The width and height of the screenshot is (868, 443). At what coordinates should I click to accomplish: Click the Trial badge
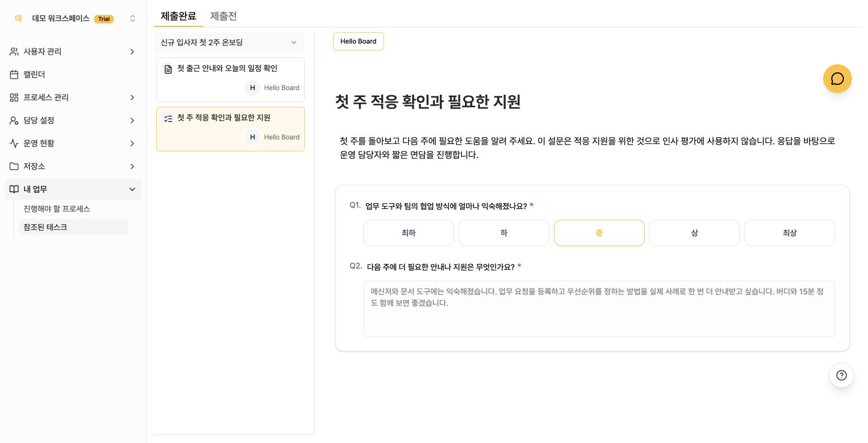104,19
